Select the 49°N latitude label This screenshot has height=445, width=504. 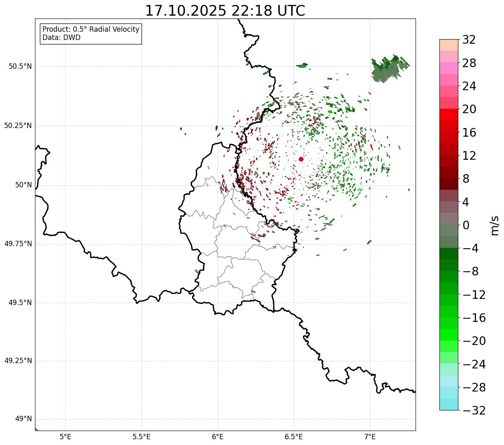coord(23,419)
